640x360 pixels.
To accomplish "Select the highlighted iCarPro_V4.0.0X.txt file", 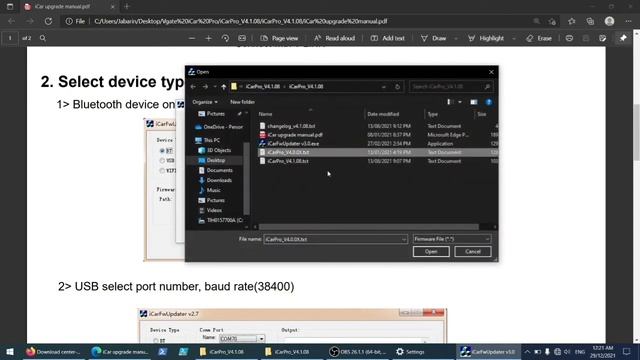I will pos(377,152).
